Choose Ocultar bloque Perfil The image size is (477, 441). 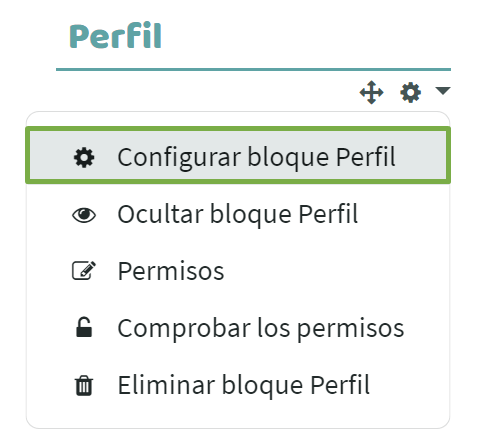coord(238,214)
